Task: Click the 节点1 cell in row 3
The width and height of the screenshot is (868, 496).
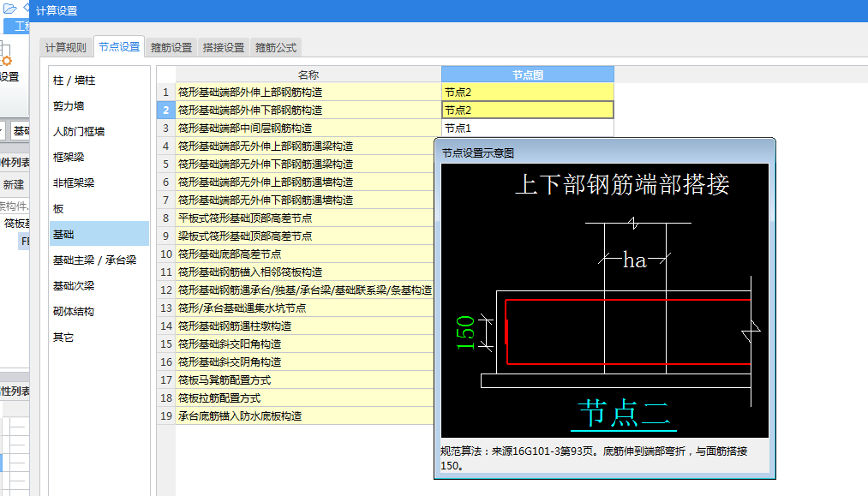Action: [528, 128]
